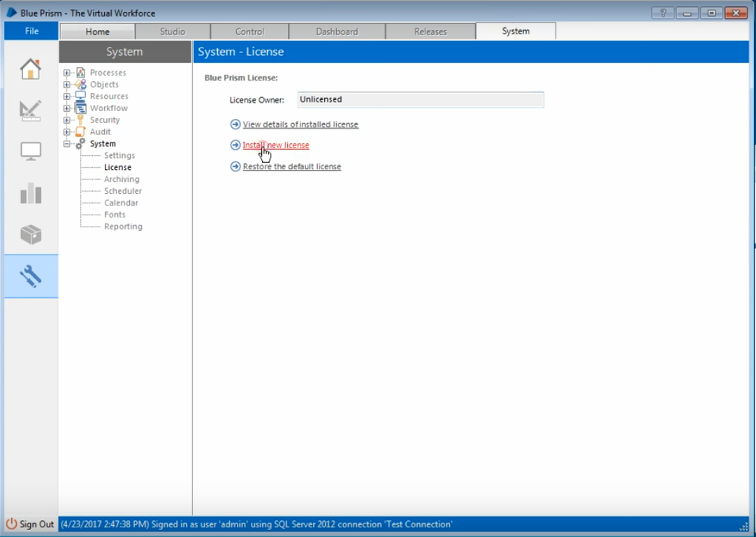Image resolution: width=756 pixels, height=537 pixels.
Task: Select the Security tree label
Action: pyautogui.click(x=105, y=120)
